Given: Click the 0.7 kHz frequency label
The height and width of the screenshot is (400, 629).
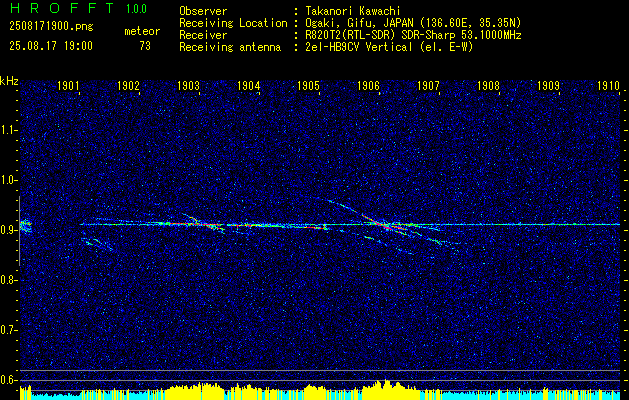Looking at the screenshot, I should coord(9,330).
